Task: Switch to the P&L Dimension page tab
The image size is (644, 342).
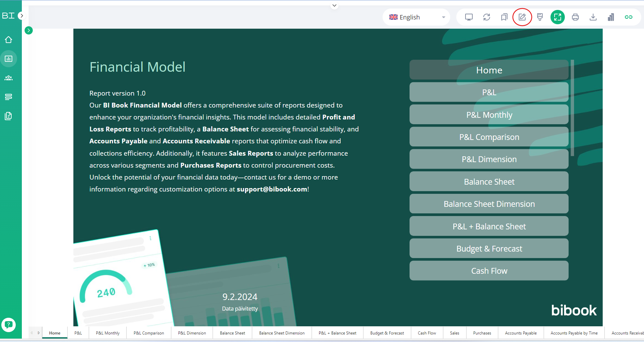Action: pyautogui.click(x=192, y=333)
